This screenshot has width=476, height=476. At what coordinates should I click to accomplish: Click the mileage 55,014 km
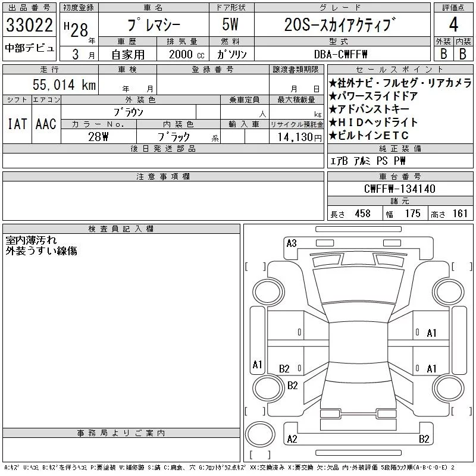pos(64,84)
